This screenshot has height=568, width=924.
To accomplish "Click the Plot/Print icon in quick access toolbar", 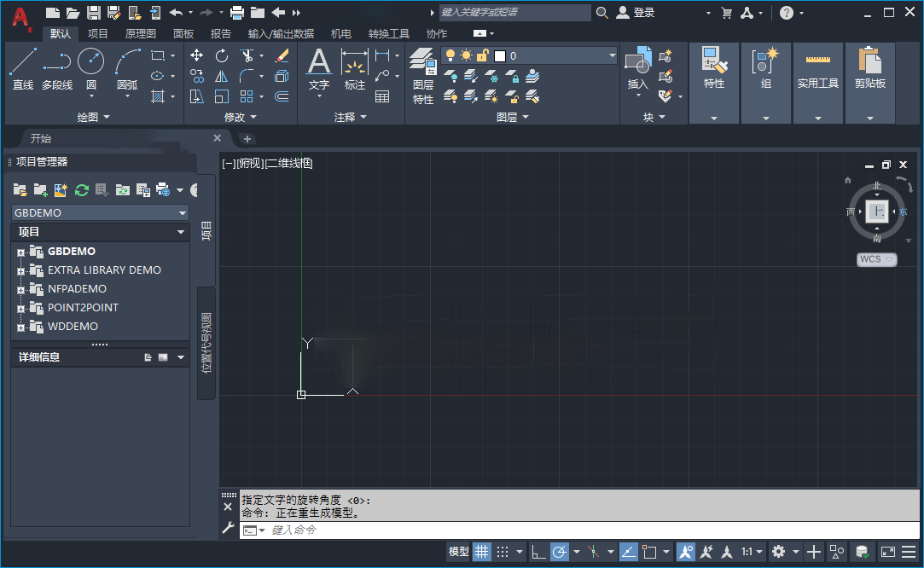I will [x=237, y=13].
